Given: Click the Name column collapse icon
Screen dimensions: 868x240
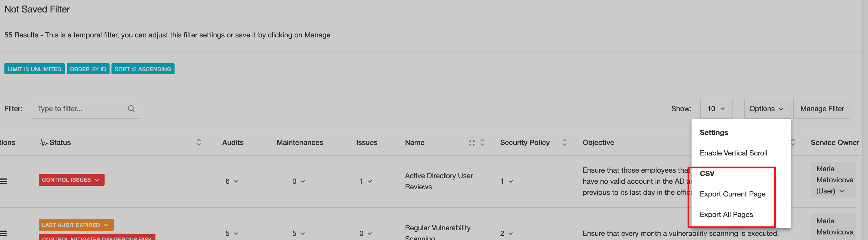Looking at the screenshot, I should click(x=472, y=143).
